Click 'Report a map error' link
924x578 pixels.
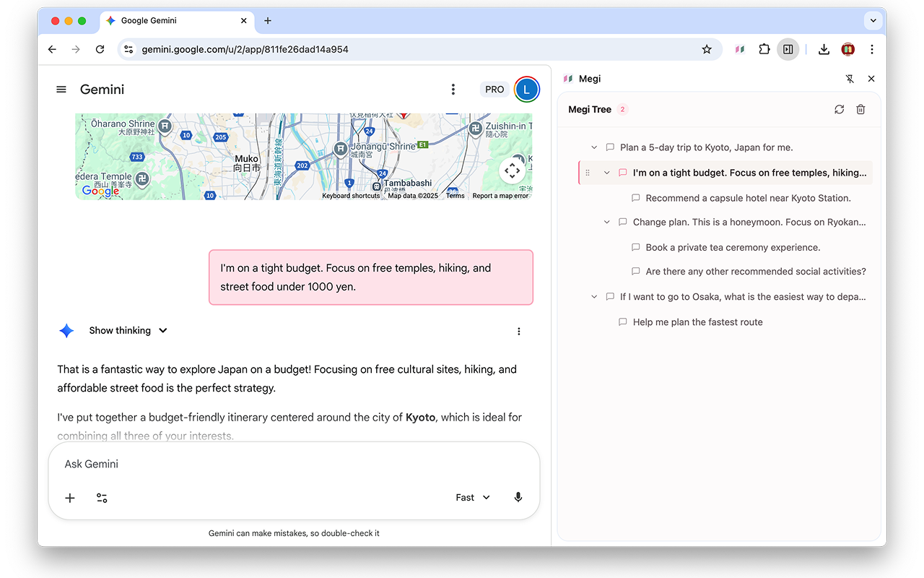[x=500, y=196]
